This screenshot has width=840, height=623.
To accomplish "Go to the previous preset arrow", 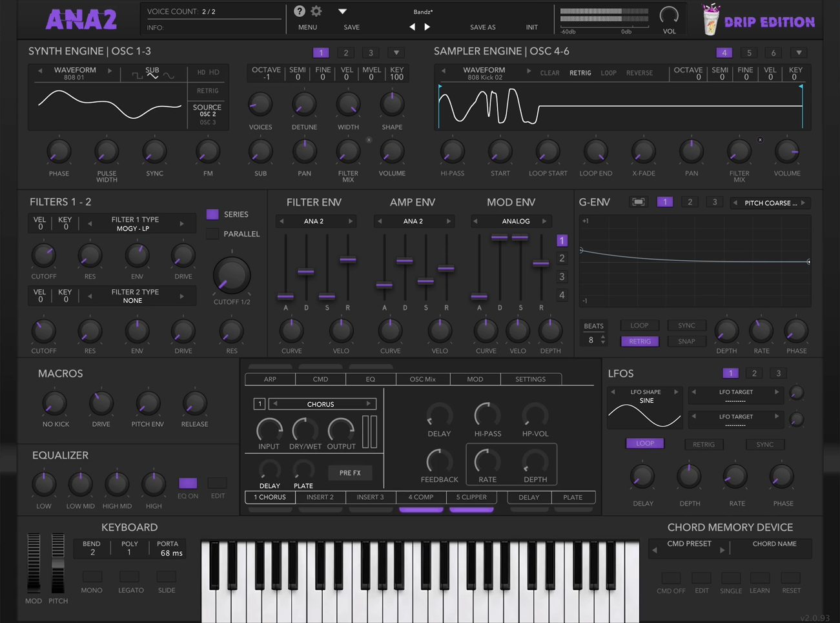I will click(x=412, y=27).
